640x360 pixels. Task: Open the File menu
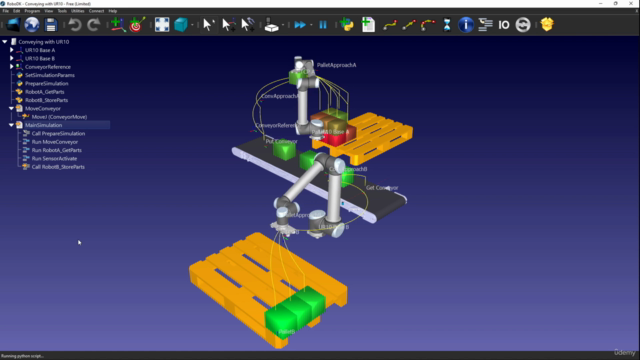(6, 11)
